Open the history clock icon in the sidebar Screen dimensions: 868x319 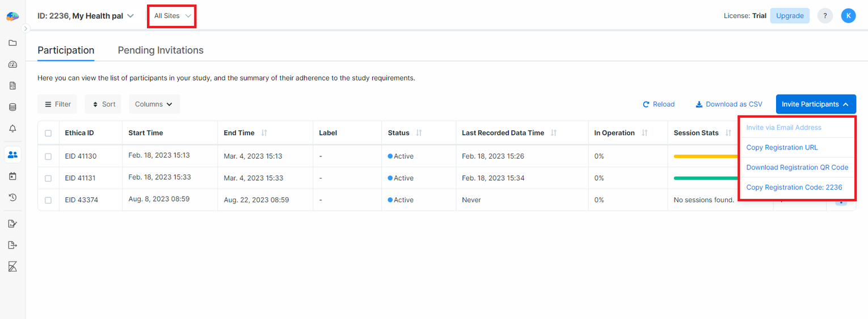coord(12,198)
